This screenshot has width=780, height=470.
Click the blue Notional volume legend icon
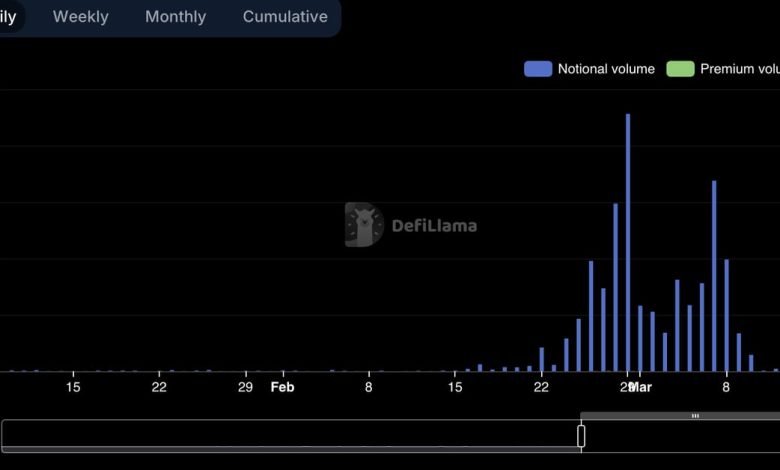[538, 69]
